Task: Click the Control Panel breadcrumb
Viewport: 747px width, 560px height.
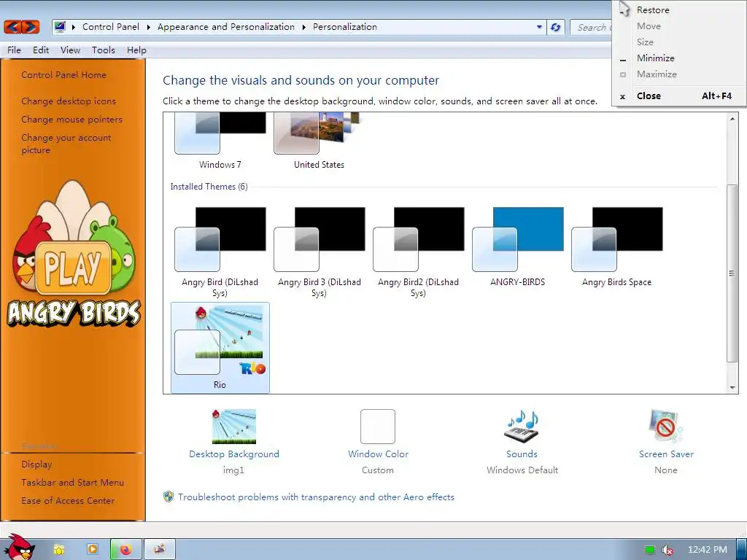Action: click(x=111, y=27)
